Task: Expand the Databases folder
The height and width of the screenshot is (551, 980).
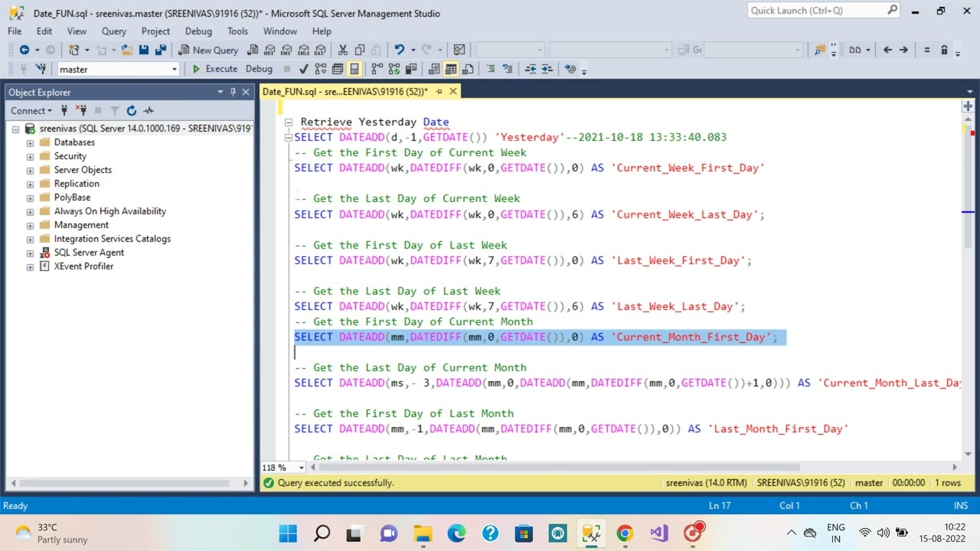Action: [x=30, y=142]
